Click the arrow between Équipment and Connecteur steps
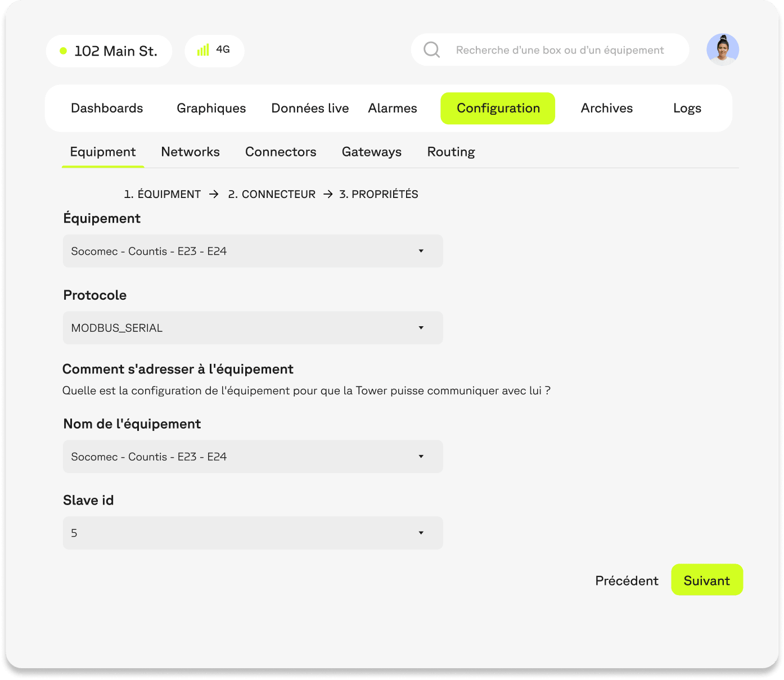The image size is (784, 680). pyautogui.click(x=213, y=194)
